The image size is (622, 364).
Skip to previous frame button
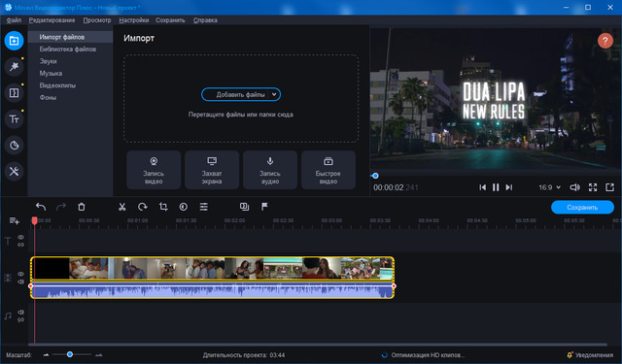click(482, 187)
